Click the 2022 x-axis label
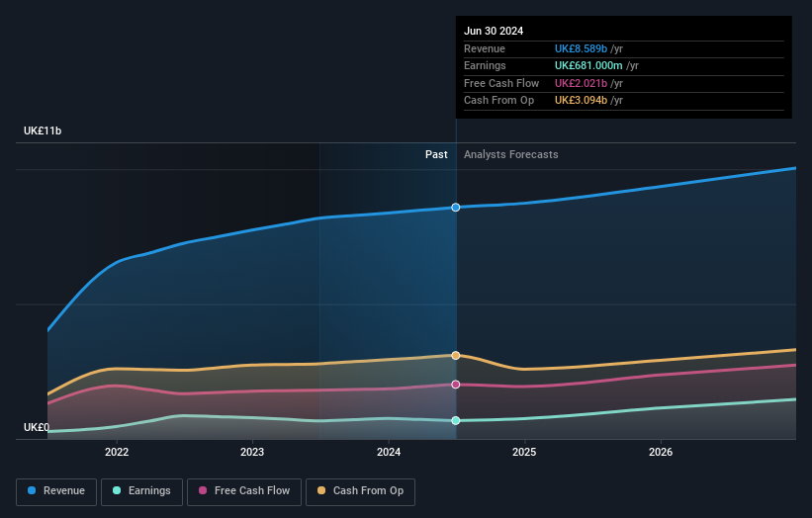Screen dimensions: 812x518 tap(117, 453)
